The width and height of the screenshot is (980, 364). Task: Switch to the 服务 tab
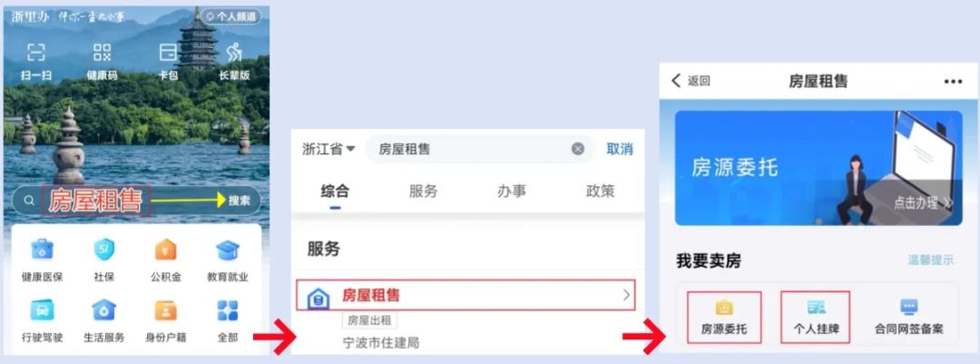tap(423, 192)
